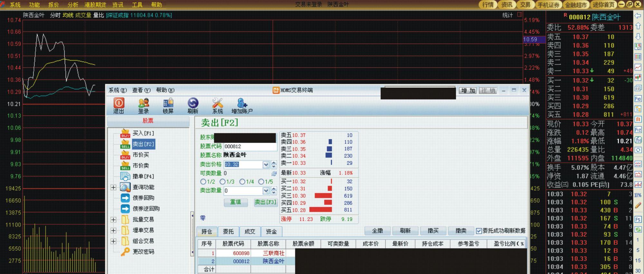Viewport: 644px width, 274px height.
Task: Switch to the 成交 tab
Action: 250,231
